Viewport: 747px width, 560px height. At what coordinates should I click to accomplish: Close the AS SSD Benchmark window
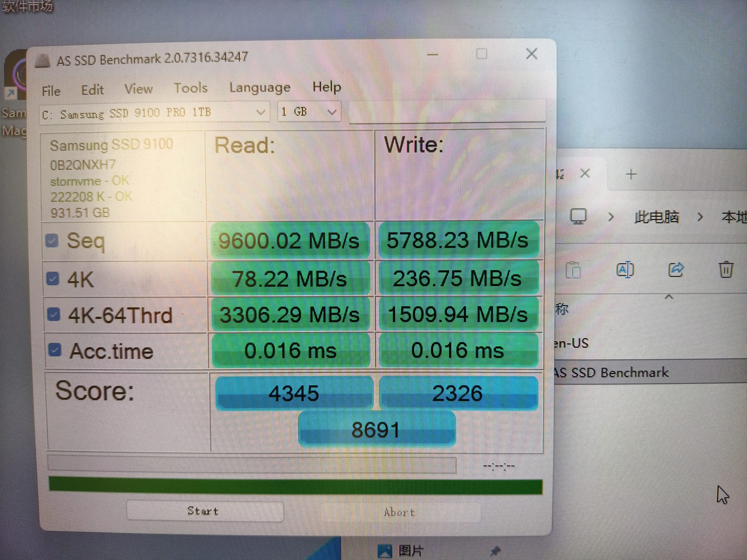click(x=532, y=54)
